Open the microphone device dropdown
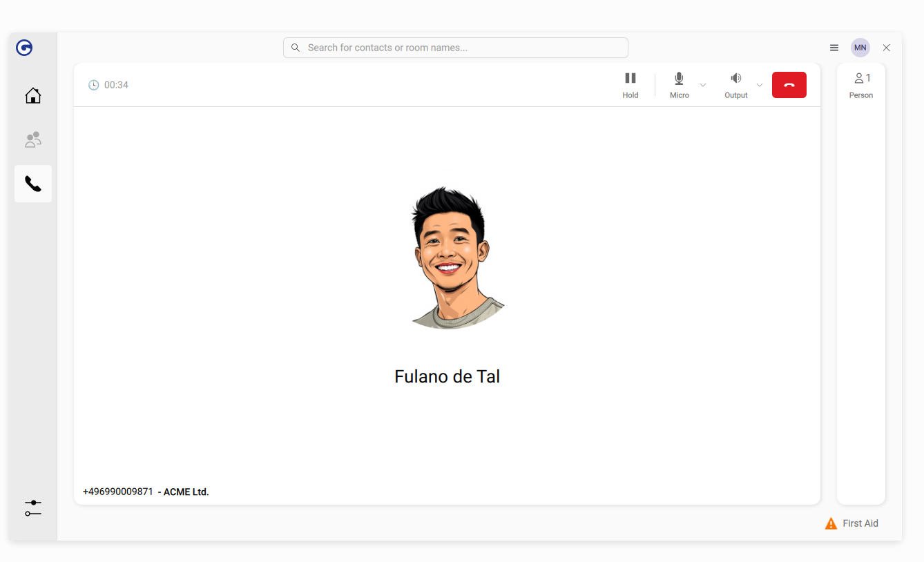Image resolution: width=924 pixels, height=562 pixels. 702,86
